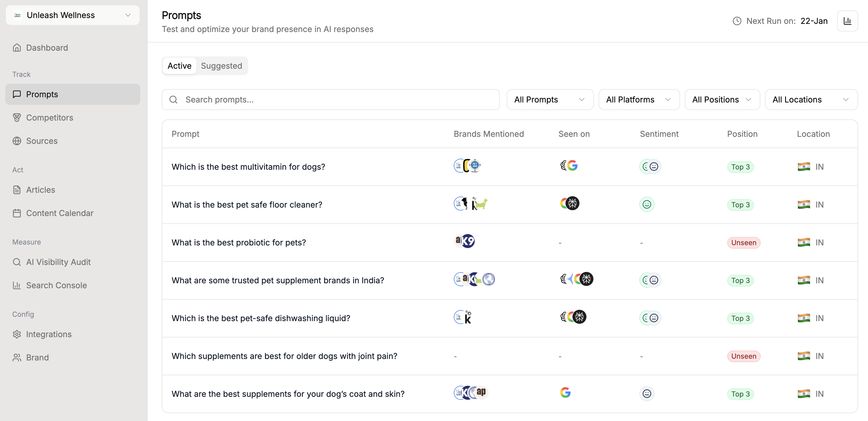The image size is (868, 421).
Task: Open the All Positions filter dropdown
Action: point(722,100)
